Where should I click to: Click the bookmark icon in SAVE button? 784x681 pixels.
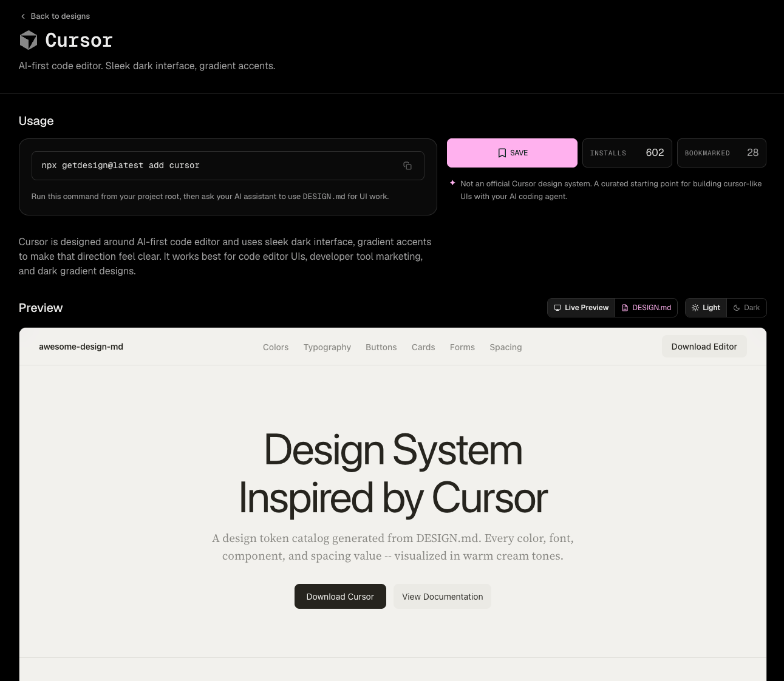pyautogui.click(x=502, y=153)
